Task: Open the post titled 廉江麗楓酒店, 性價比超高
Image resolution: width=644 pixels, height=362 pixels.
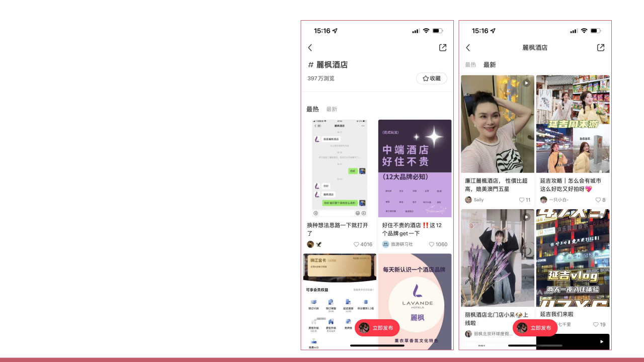Action: point(496,185)
